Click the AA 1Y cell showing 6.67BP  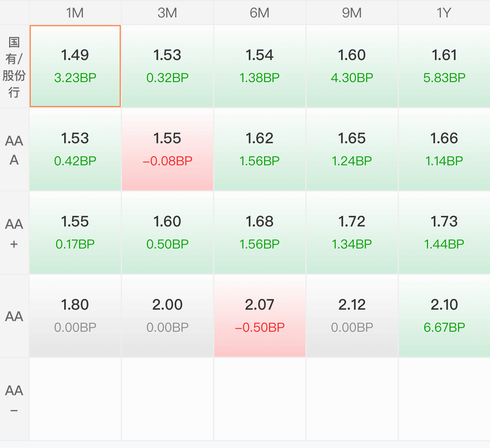pos(444,316)
